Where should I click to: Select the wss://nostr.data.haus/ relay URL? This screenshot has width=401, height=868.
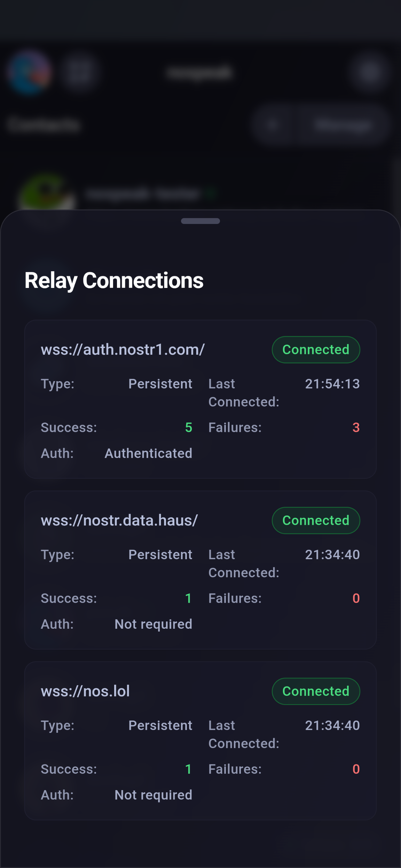coord(119,521)
